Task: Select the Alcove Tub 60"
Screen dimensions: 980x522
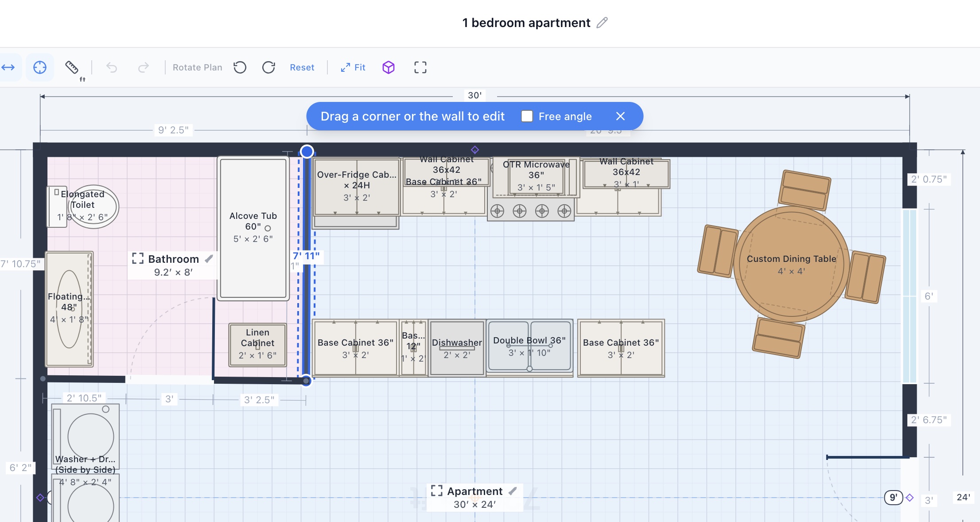Action: pos(253,228)
